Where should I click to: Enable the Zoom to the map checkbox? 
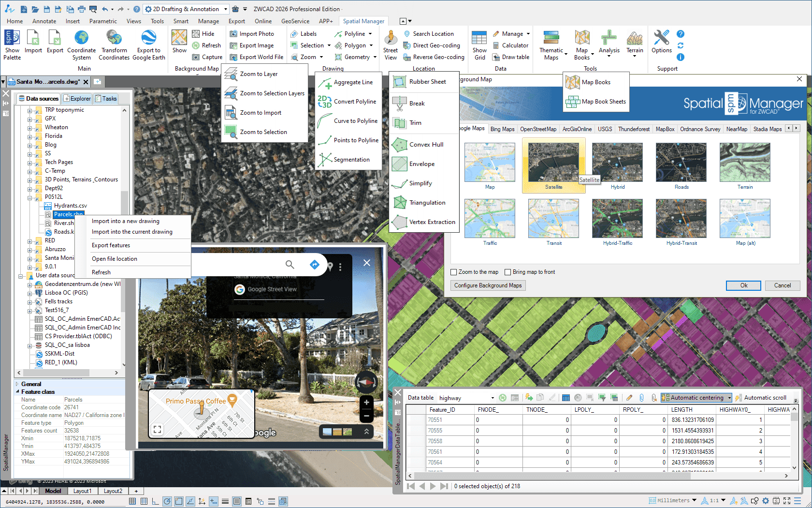coord(454,272)
